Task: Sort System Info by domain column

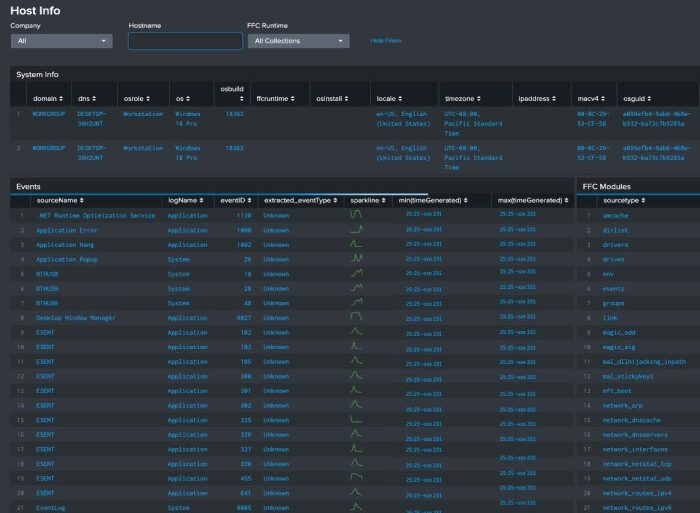Action: pos(48,99)
